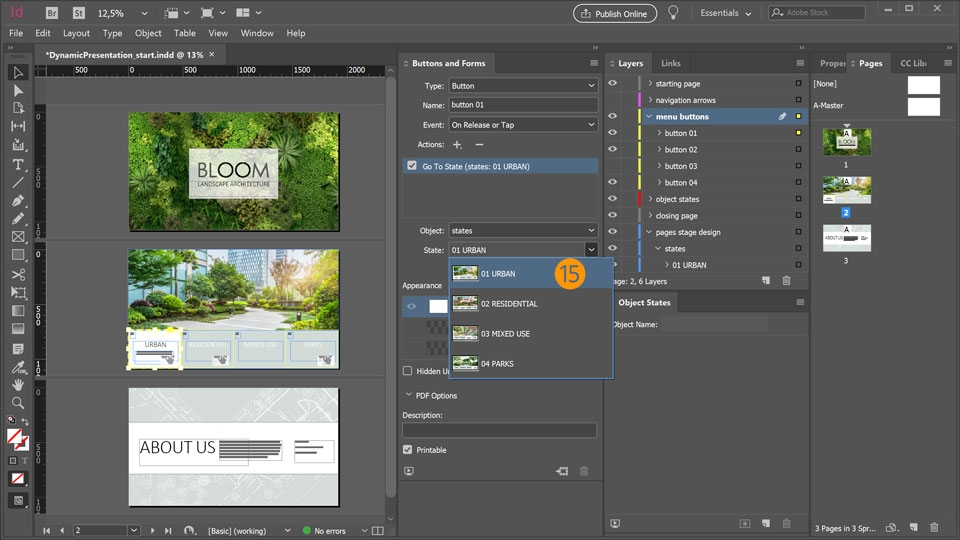The height and width of the screenshot is (540, 960).
Task: Open the Object menu
Action: [148, 33]
